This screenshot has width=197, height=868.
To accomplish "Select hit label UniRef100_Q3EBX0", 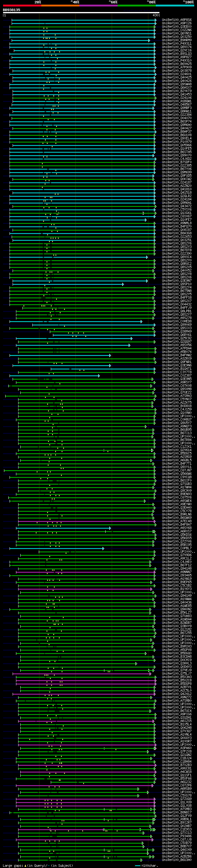I will click(177, 26).
